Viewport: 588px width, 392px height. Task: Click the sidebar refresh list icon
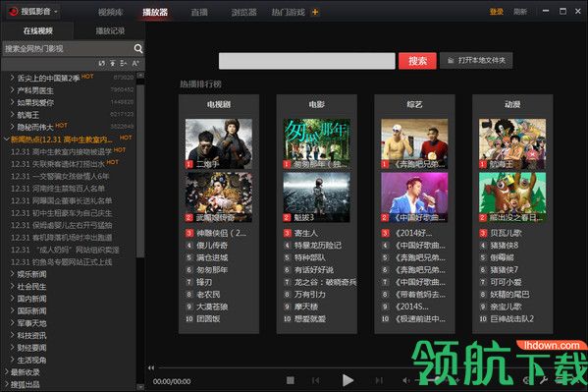[102, 64]
